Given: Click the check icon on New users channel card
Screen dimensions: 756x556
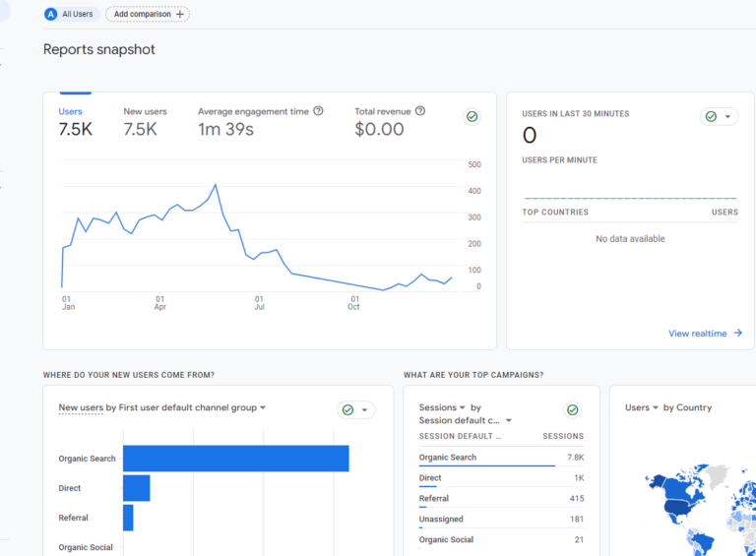Looking at the screenshot, I should 347,410.
